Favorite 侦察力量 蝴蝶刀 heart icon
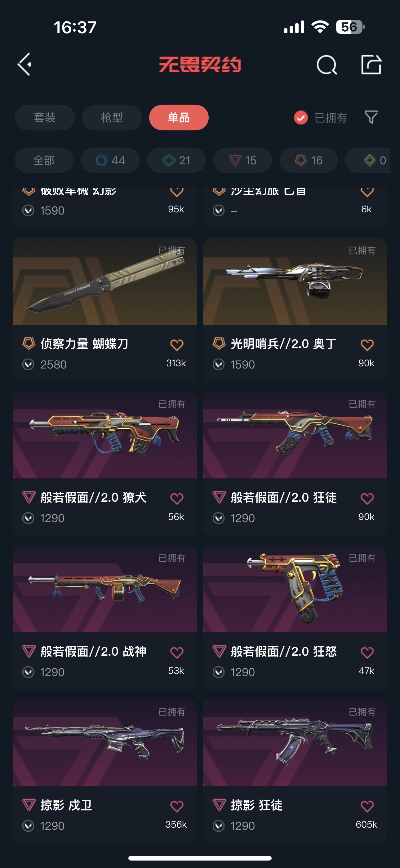Viewport: 400px width, 868px height. (176, 345)
